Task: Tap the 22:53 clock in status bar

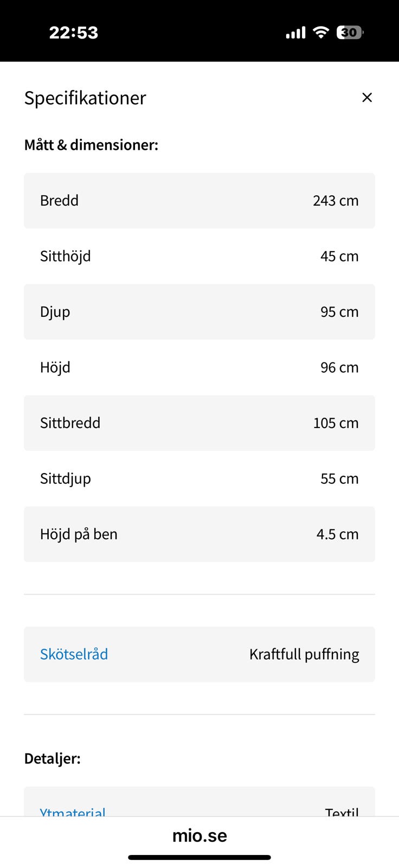Action: coord(74,33)
